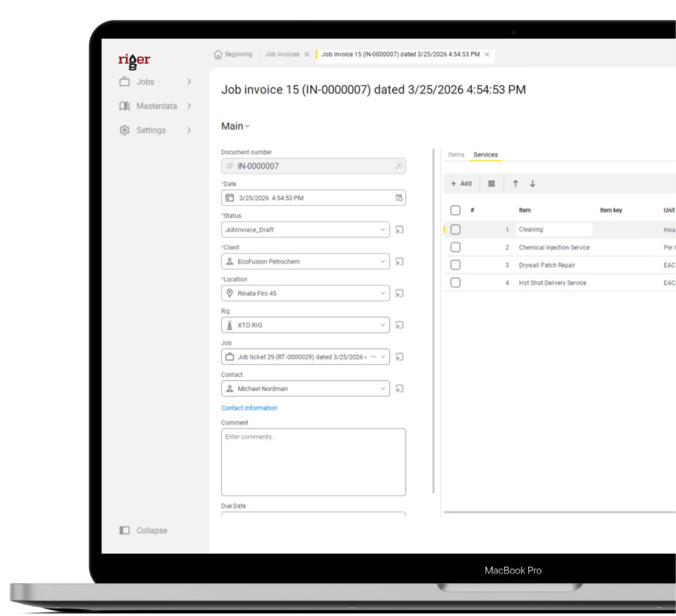
Task: Open the Client dropdown arrow
Action: coord(383,261)
